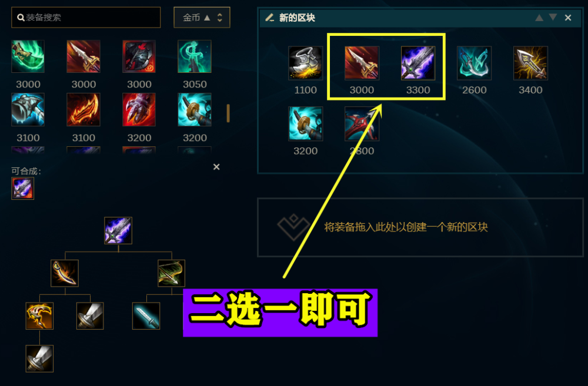Click the curved dagger component in the recipe tree
The width and height of the screenshot is (588, 386).
point(65,273)
